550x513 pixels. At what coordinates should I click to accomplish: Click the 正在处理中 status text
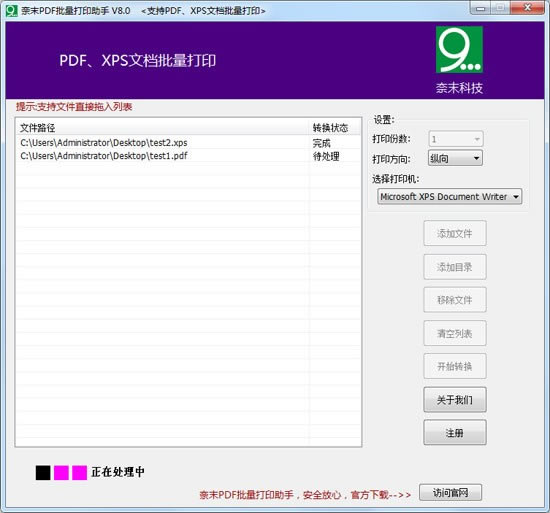[x=118, y=472]
